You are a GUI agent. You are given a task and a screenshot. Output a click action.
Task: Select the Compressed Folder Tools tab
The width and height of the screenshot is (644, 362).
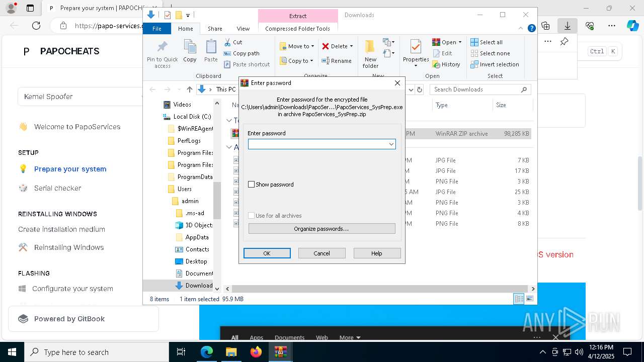(x=298, y=29)
